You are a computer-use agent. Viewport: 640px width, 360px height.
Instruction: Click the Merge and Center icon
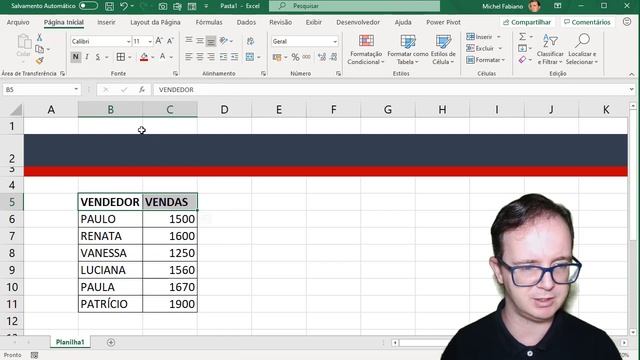coord(250,57)
